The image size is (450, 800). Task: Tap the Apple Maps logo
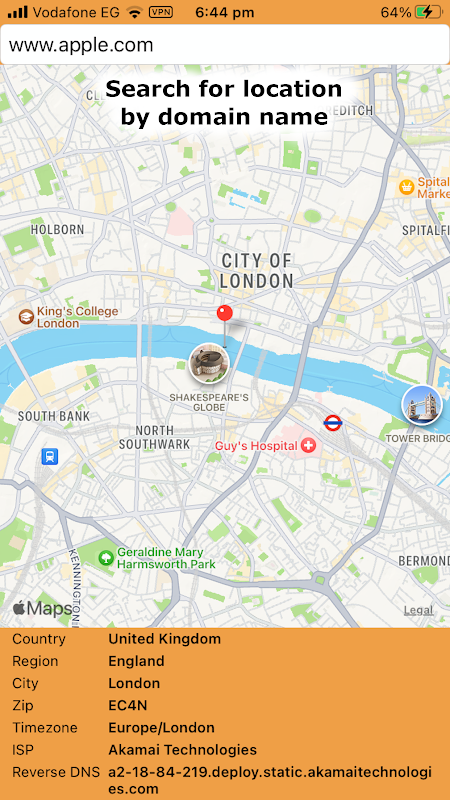click(42, 608)
